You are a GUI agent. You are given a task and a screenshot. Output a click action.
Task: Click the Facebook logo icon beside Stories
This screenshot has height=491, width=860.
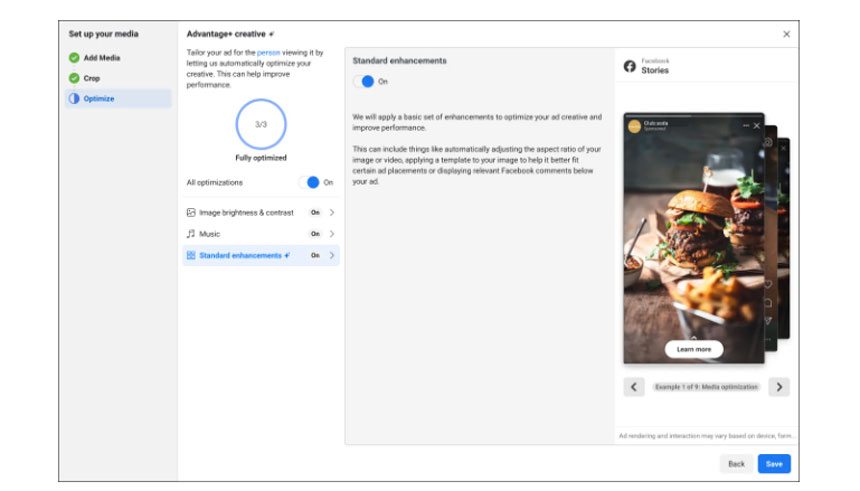click(630, 66)
